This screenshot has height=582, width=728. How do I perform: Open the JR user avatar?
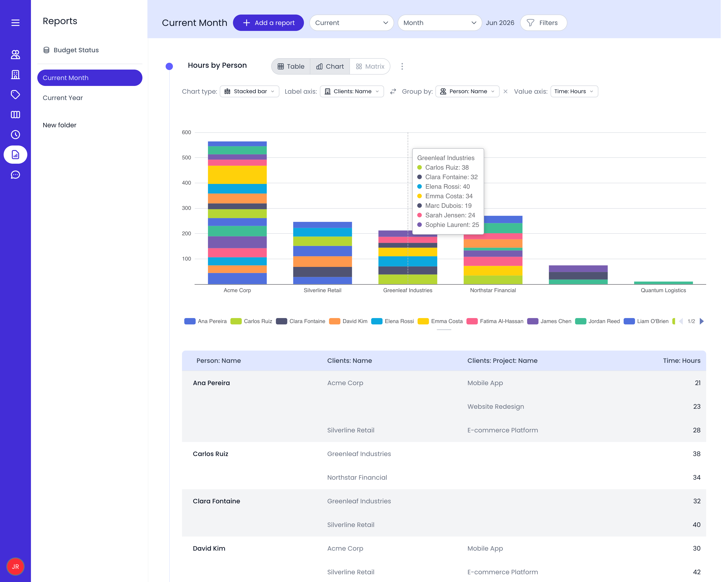(x=15, y=567)
